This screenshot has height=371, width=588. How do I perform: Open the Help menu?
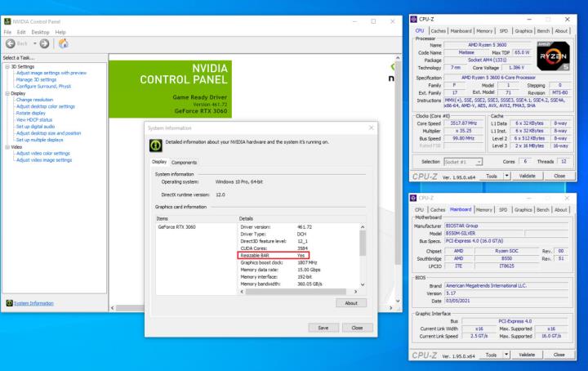point(60,32)
